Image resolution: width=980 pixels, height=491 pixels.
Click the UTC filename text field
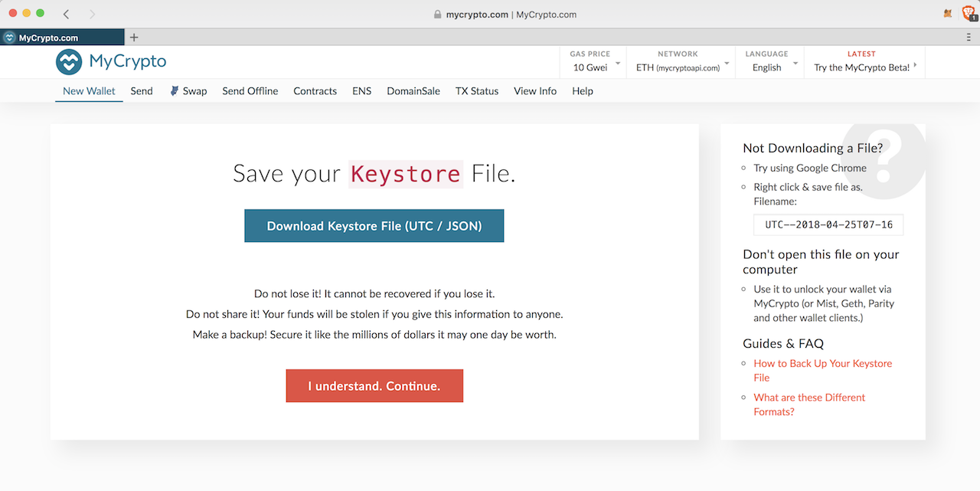pyautogui.click(x=828, y=224)
